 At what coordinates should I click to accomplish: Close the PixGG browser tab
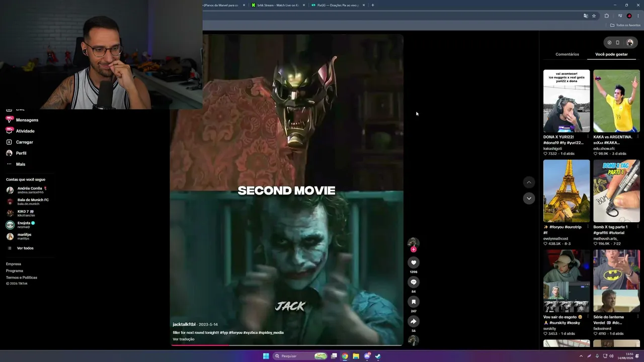point(363,5)
